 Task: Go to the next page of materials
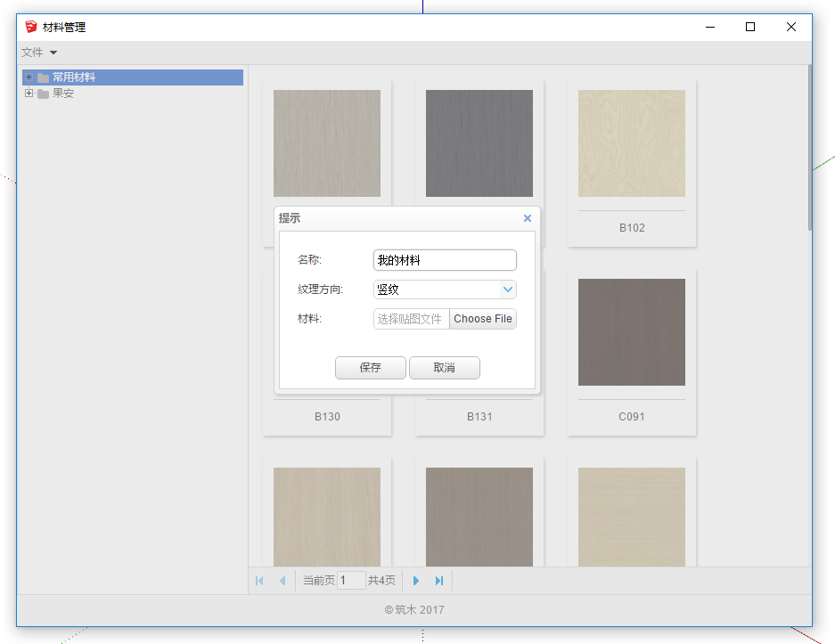(x=416, y=581)
